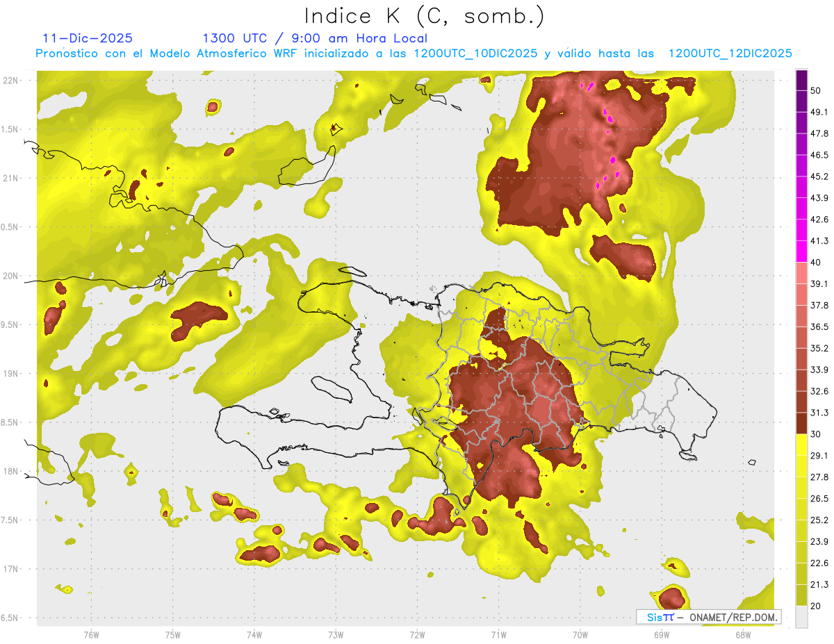
Task: Click the colorbar label '47.8'
Action: [x=819, y=133]
